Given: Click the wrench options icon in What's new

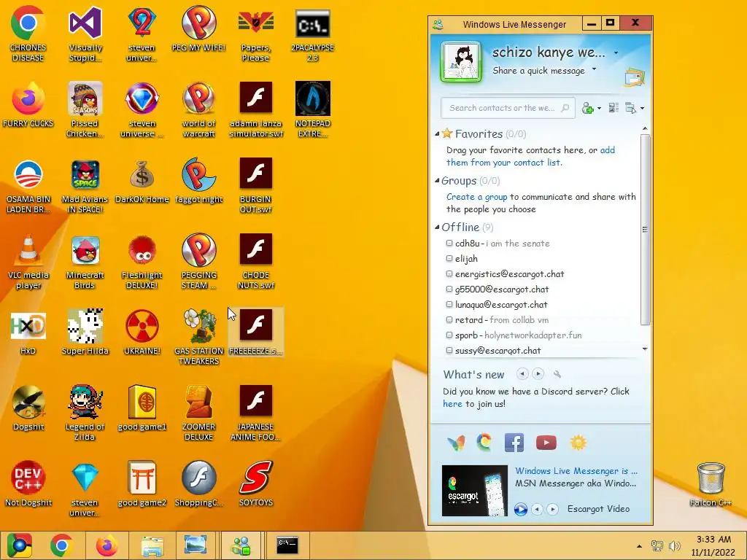Looking at the screenshot, I should click(557, 374).
